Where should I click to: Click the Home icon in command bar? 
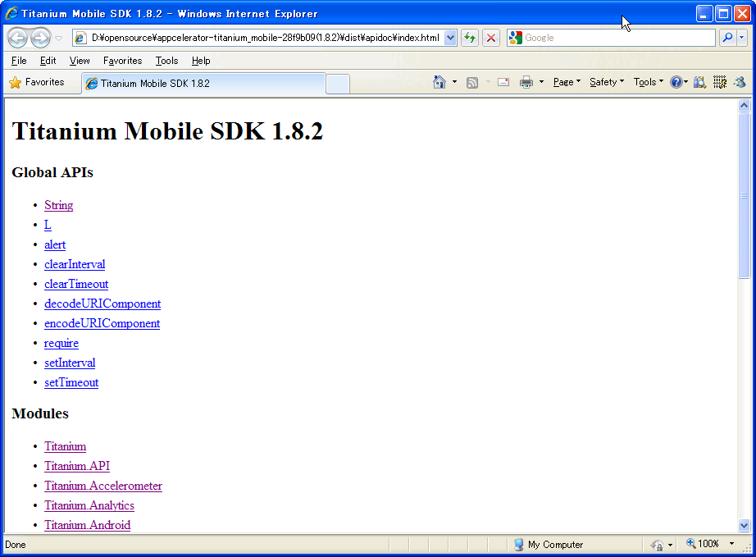tap(439, 83)
